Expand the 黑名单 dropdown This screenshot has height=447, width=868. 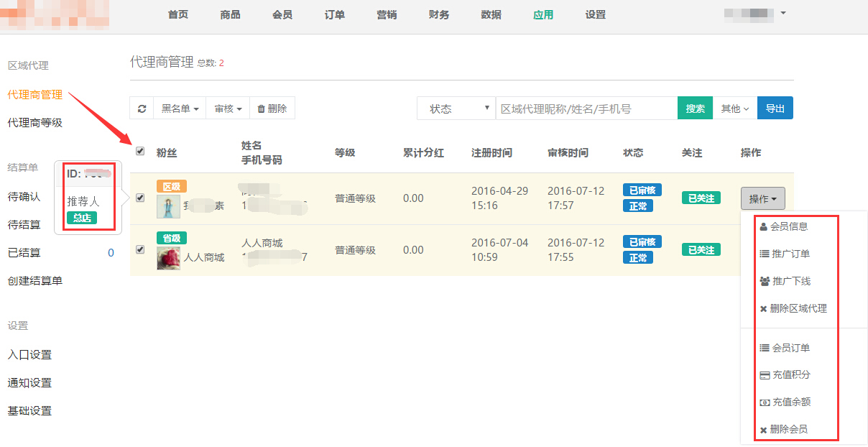(x=180, y=109)
